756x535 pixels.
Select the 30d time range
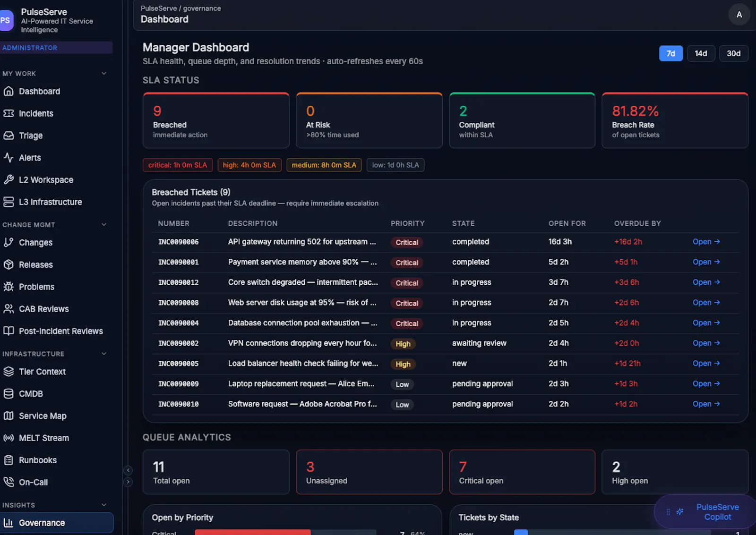pos(733,53)
